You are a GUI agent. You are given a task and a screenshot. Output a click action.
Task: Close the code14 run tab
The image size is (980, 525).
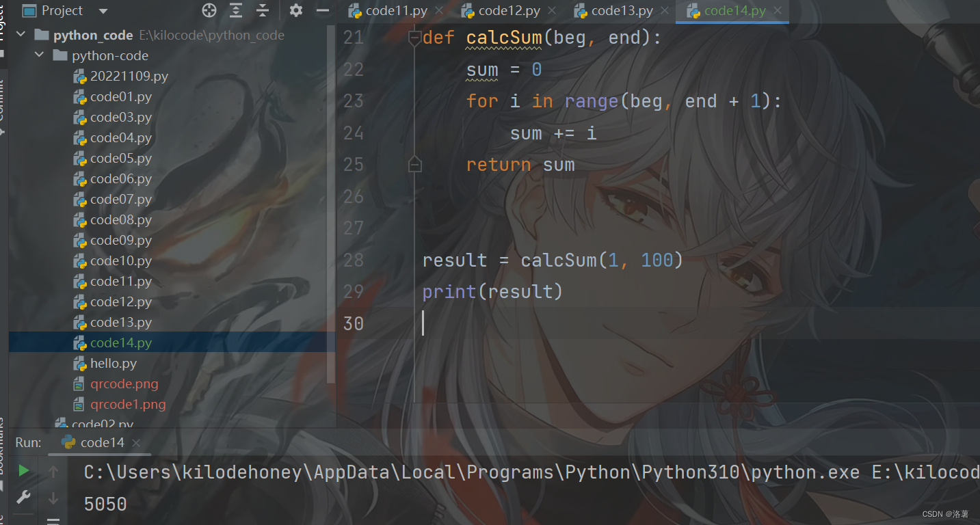point(136,443)
